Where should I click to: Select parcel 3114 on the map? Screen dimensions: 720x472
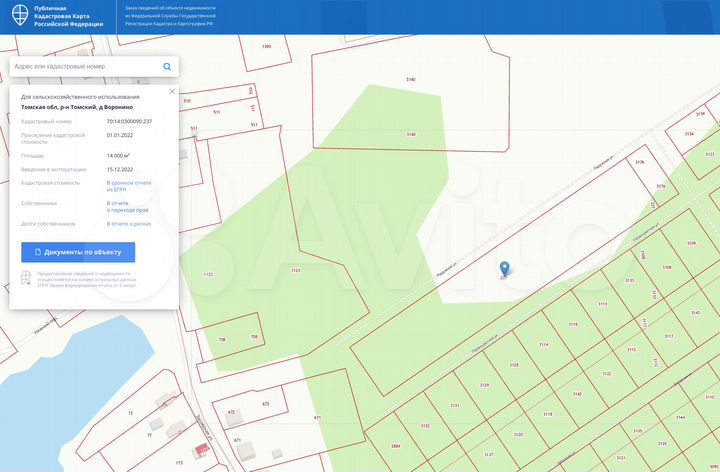(x=543, y=345)
